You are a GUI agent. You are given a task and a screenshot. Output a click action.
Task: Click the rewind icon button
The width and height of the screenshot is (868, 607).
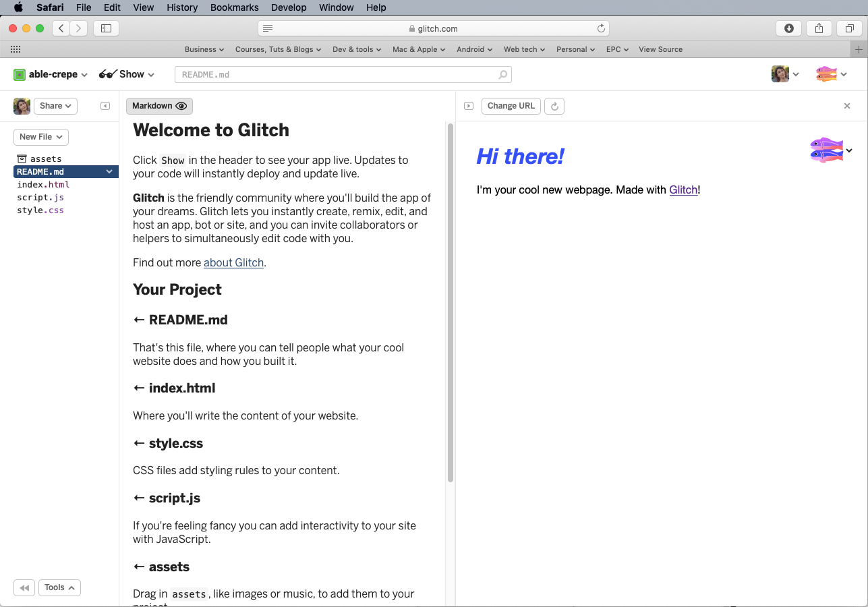pos(24,588)
